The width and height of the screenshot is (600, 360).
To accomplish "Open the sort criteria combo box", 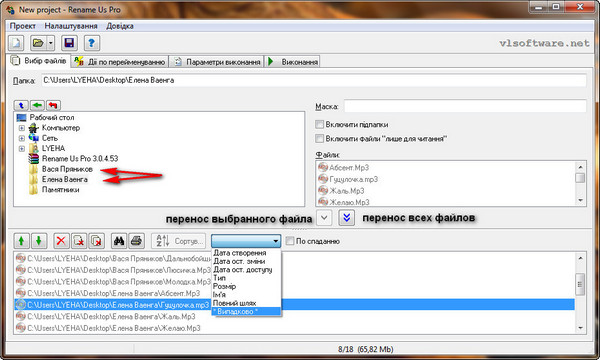I will pos(246,241).
